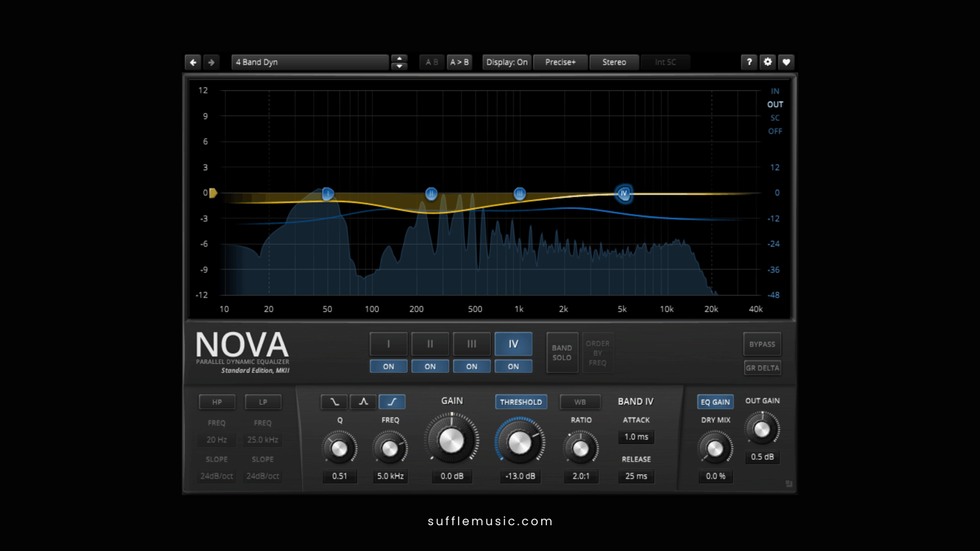Step to the next preset with down arrow

[x=399, y=66]
